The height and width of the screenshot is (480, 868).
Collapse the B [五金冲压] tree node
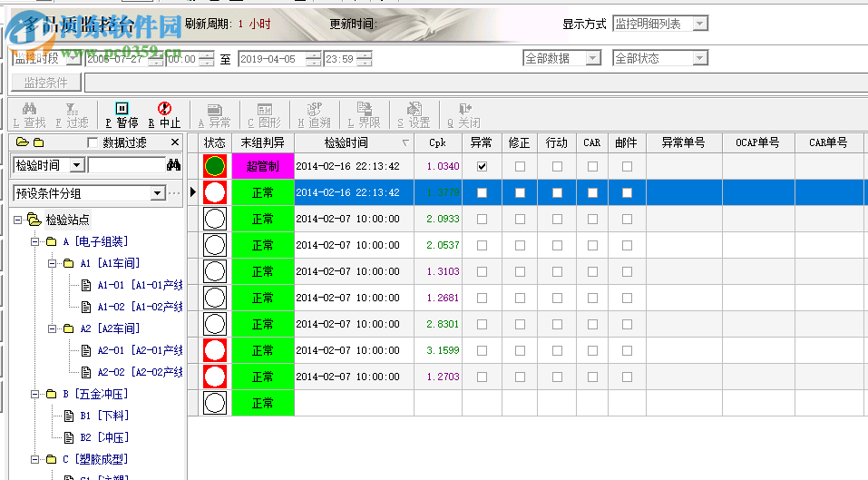[34, 394]
